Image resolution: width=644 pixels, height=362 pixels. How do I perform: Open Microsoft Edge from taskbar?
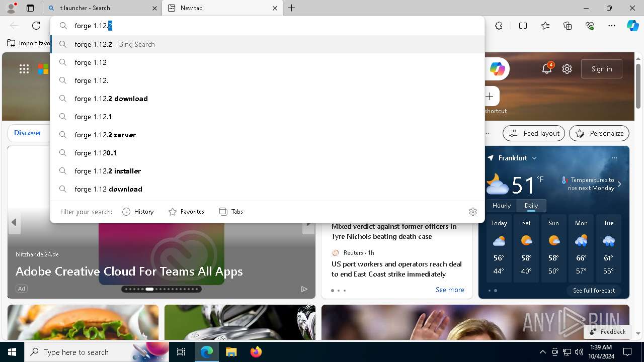pos(207,352)
